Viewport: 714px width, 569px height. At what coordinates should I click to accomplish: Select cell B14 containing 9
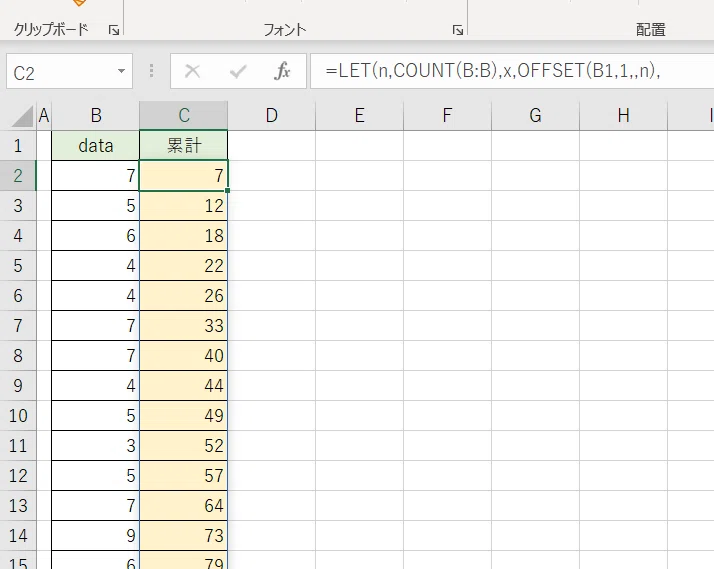96,536
